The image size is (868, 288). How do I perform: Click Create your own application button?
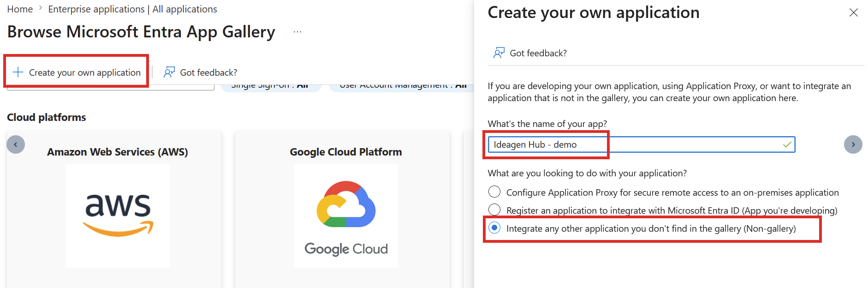click(x=77, y=72)
